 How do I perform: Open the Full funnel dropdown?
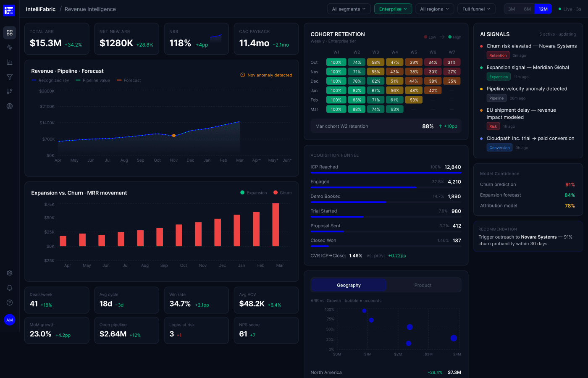(x=476, y=8)
